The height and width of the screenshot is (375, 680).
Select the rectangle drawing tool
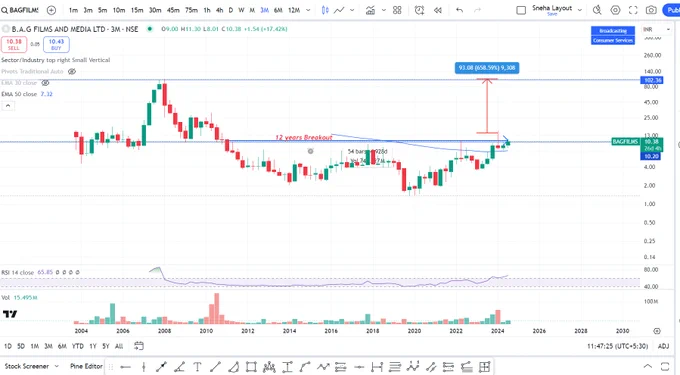tap(251, 367)
